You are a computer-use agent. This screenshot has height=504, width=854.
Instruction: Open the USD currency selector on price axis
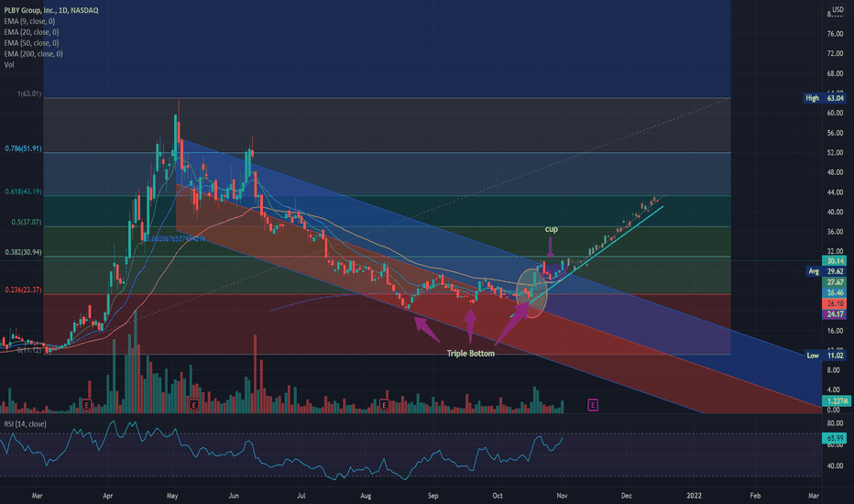tap(838, 9)
